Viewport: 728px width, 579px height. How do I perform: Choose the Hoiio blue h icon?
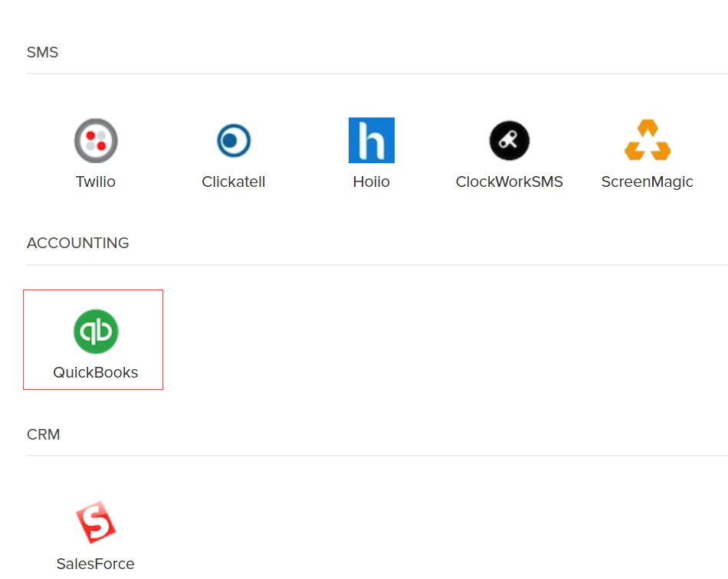pos(372,140)
